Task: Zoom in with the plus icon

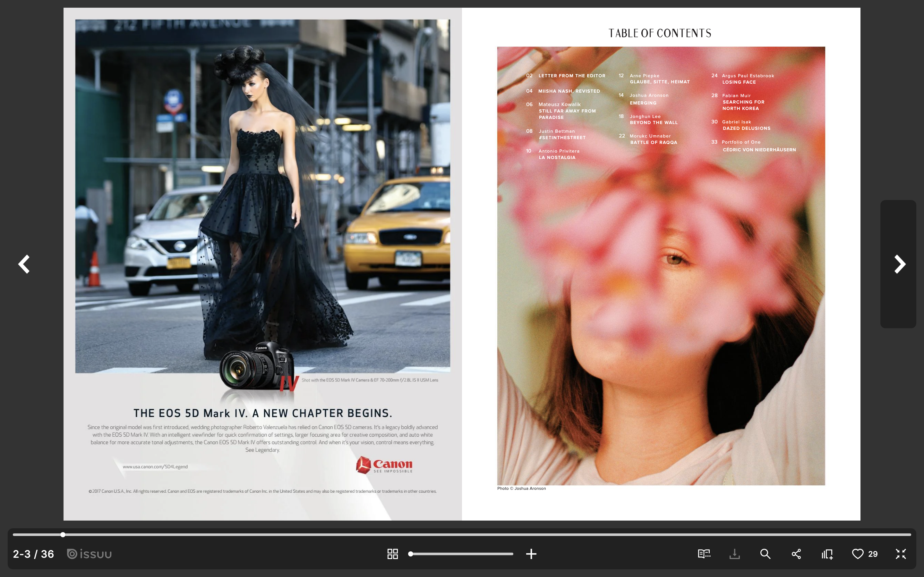Action: [531, 554]
